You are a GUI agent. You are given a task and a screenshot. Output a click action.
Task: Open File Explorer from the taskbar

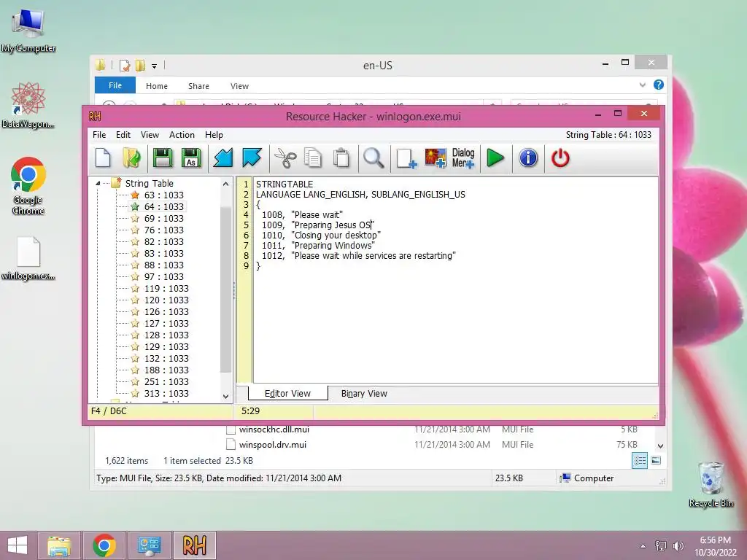tap(59, 545)
